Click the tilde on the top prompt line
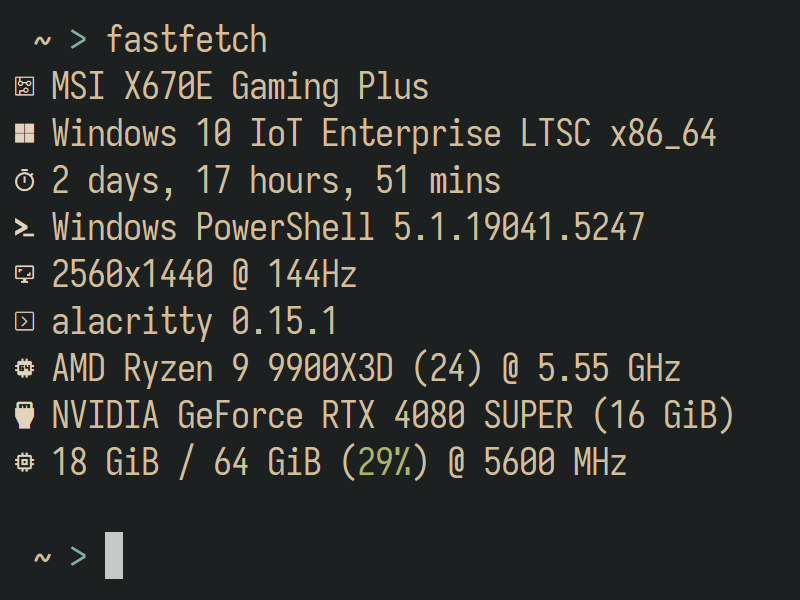This screenshot has height=600, width=800. point(43,40)
